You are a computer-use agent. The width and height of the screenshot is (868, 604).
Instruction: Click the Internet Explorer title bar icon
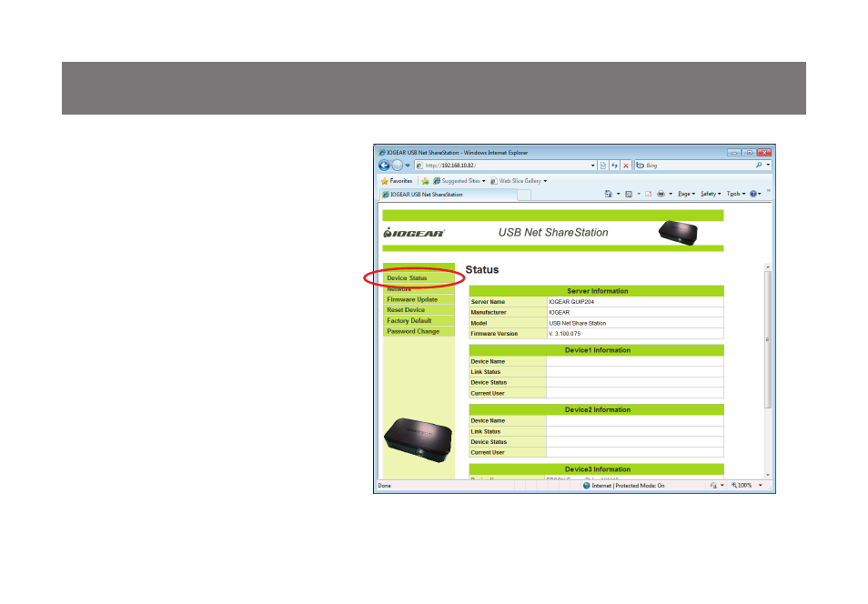tap(381, 152)
